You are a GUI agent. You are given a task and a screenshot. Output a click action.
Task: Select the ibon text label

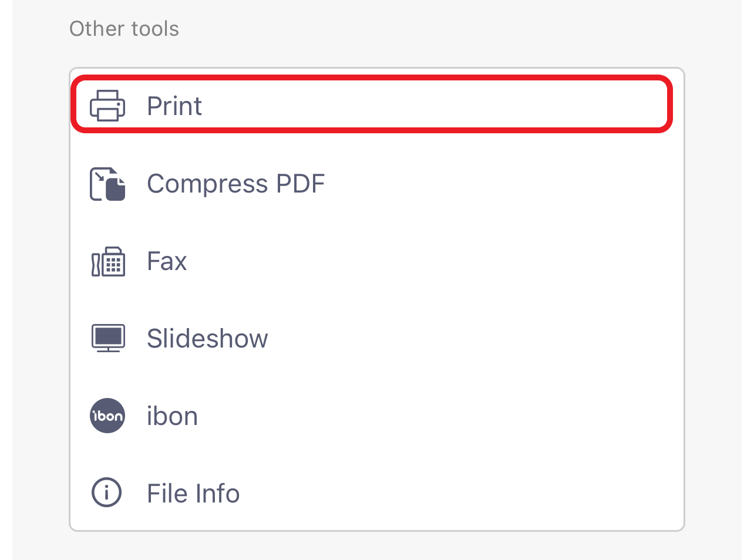pos(172,416)
